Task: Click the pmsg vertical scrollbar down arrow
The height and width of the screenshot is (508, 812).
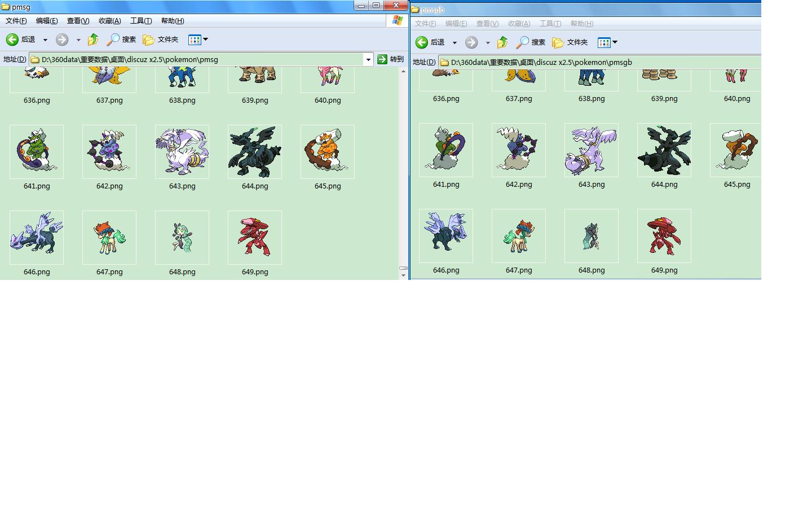Action: pos(403,275)
